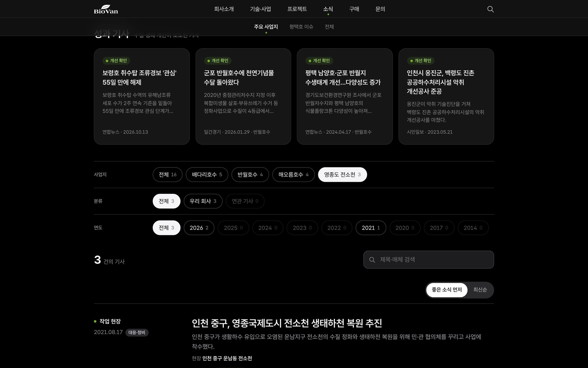Filter by 우리 회사 category
588x368 pixels.
[x=203, y=201]
